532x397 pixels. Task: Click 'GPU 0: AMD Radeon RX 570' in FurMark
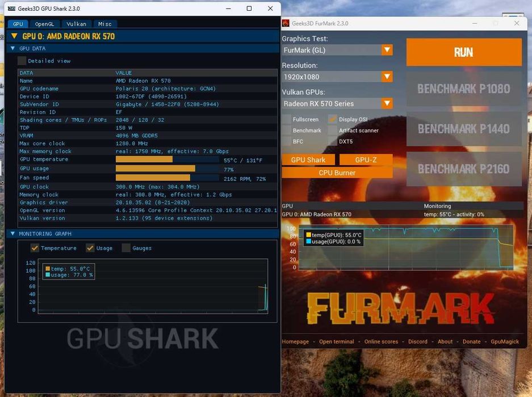[317, 214]
